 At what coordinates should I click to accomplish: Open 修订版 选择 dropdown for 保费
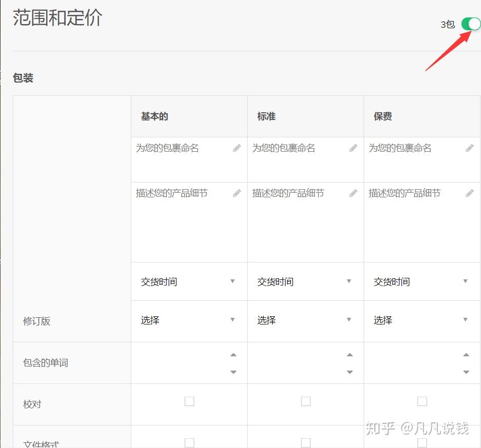click(422, 320)
